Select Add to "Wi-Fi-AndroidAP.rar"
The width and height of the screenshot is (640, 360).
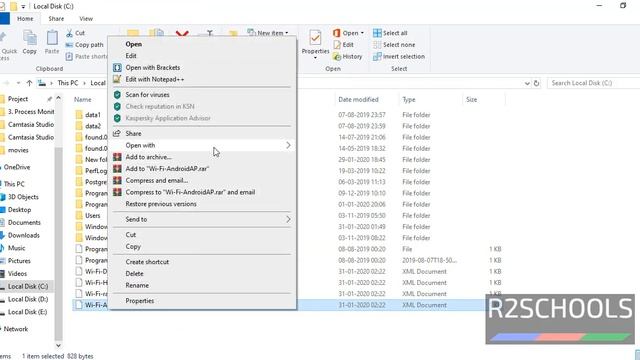click(203, 169)
